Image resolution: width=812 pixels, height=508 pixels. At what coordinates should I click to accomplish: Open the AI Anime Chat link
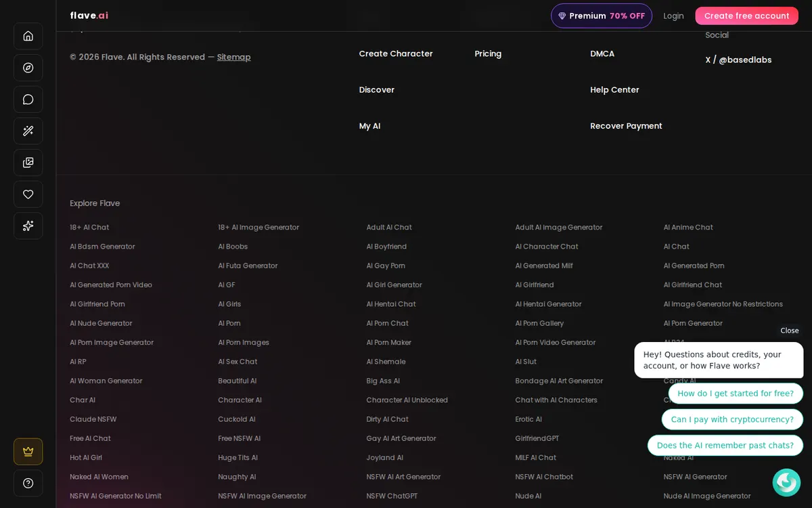pos(688,228)
